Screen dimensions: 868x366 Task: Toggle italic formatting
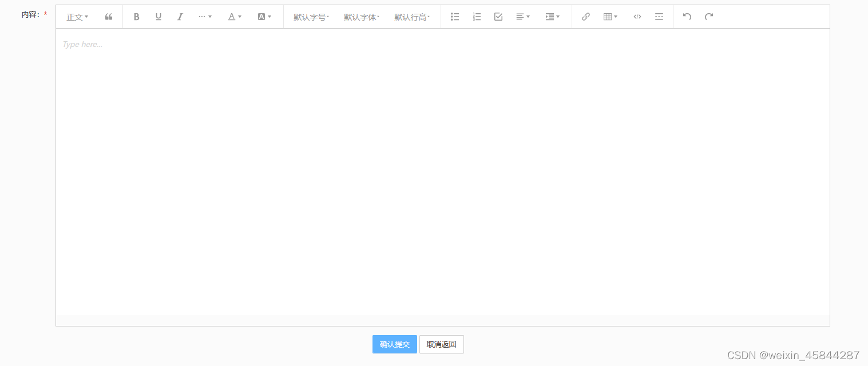pyautogui.click(x=180, y=17)
